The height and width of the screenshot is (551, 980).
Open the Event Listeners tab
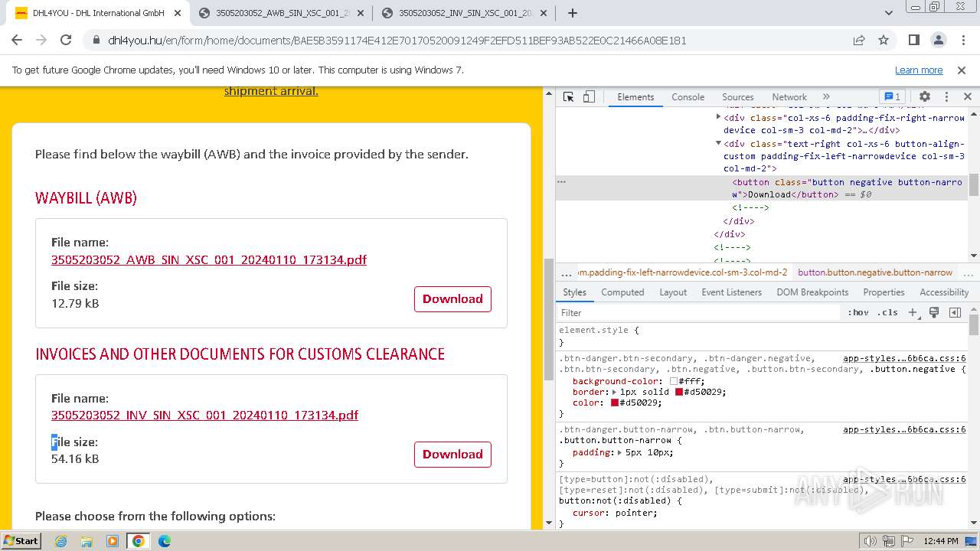tap(731, 292)
